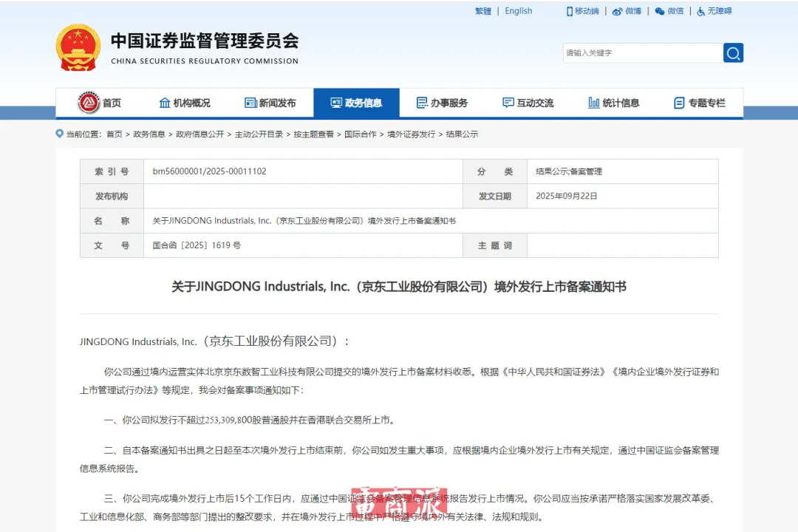Click the keyword search input field
Viewport: 798px width, 532px height.
pyautogui.click(x=639, y=52)
